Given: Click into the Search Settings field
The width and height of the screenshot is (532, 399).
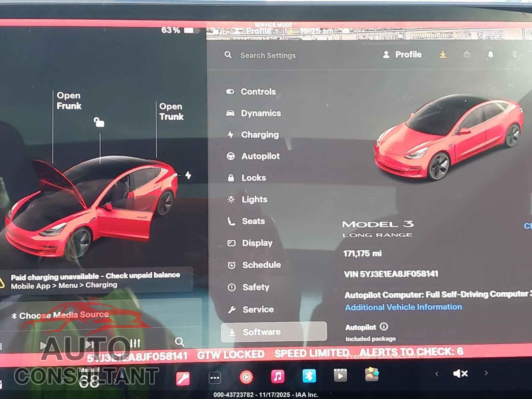Looking at the screenshot, I should click(268, 55).
